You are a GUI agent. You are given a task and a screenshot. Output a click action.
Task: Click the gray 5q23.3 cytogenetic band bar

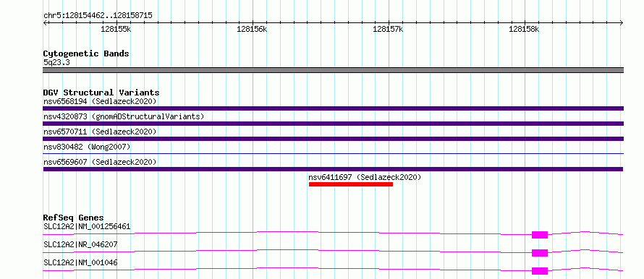[333, 70]
